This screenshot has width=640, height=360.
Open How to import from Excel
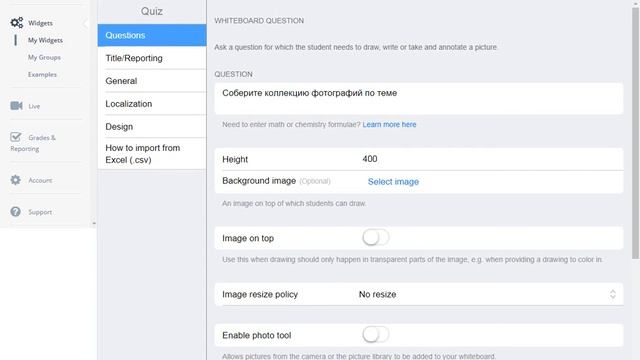pyautogui.click(x=152, y=154)
